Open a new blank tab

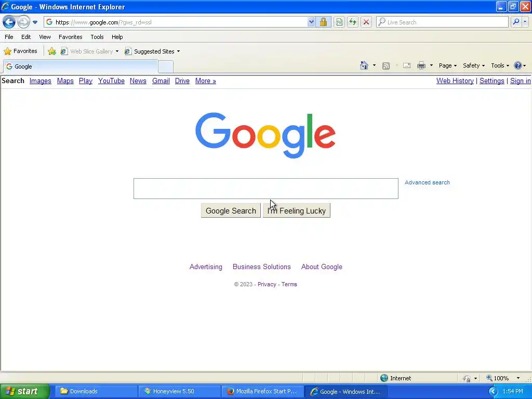pyautogui.click(x=166, y=67)
